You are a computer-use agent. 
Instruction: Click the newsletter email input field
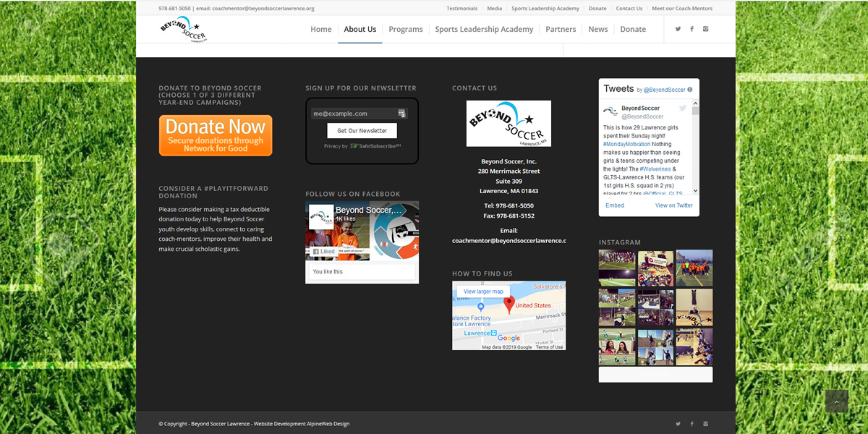359,114
